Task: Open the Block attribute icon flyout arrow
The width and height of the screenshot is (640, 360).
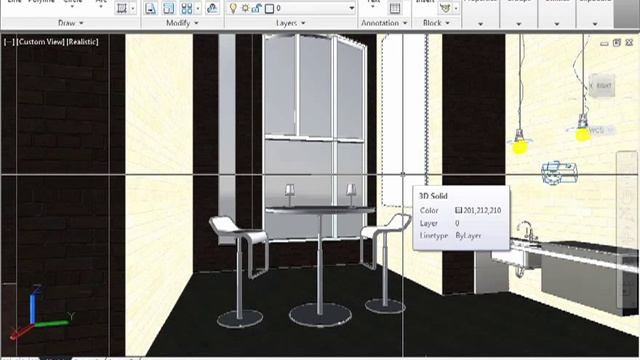Action: pos(456,8)
